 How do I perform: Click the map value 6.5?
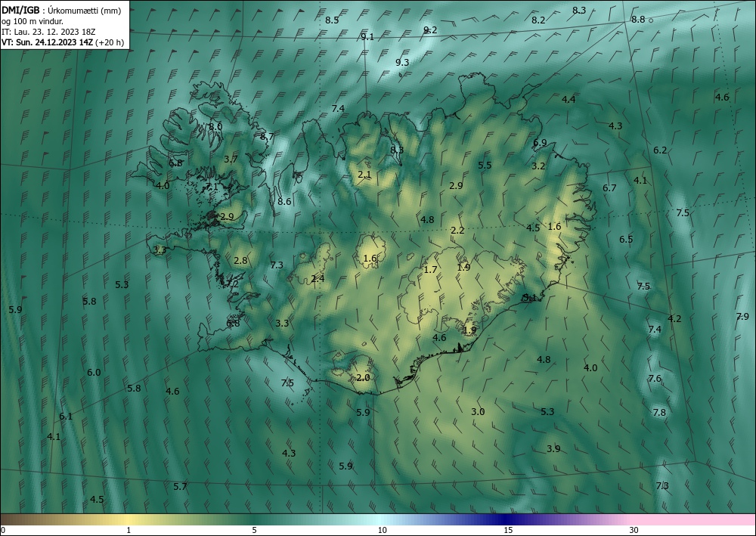[626, 240]
